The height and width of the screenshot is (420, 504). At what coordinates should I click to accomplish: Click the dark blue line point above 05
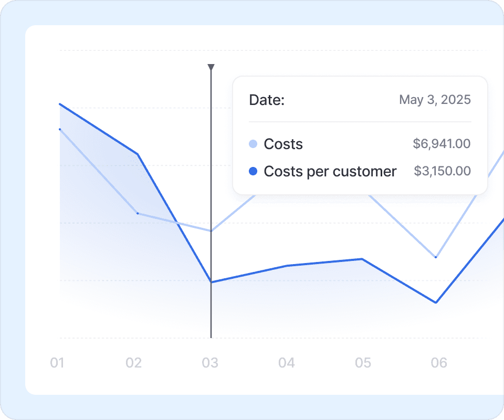point(362,259)
